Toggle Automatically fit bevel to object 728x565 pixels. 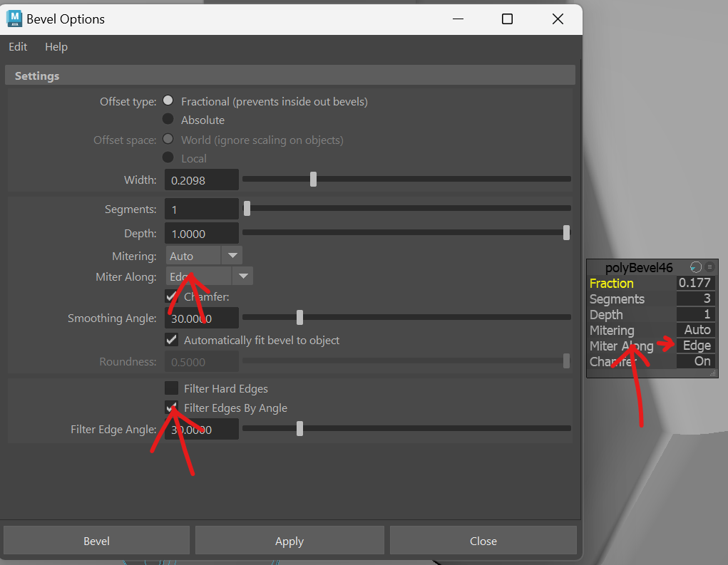point(171,340)
